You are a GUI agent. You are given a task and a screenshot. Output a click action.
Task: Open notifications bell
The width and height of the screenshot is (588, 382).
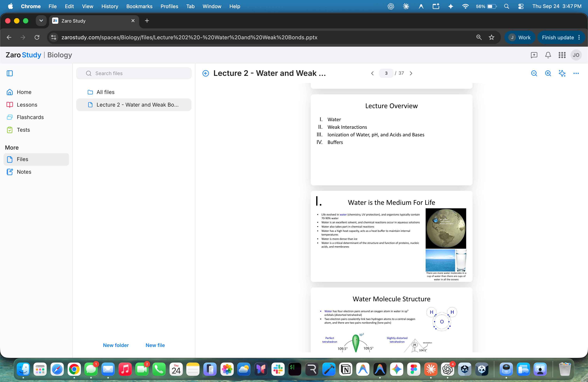(548, 55)
